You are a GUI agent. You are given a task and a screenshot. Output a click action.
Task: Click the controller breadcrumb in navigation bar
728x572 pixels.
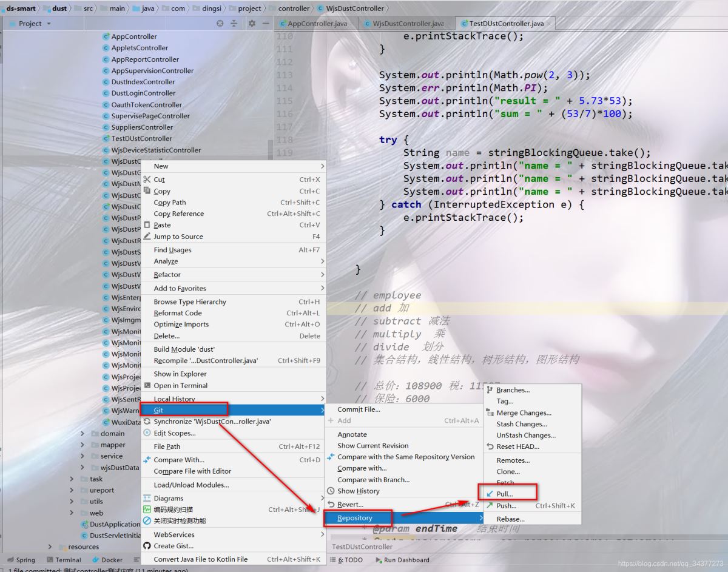(294, 8)
